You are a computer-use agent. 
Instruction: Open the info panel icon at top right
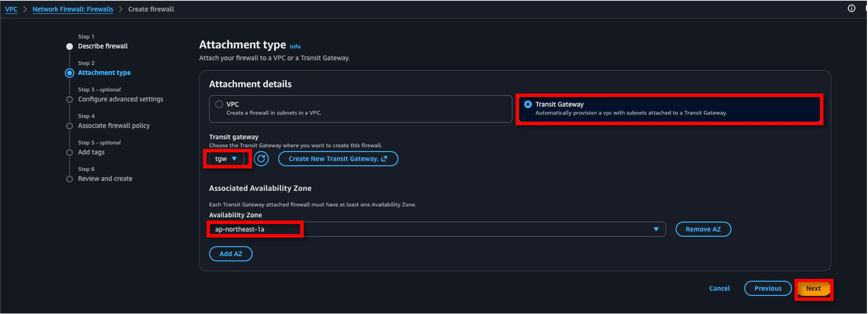851,8
